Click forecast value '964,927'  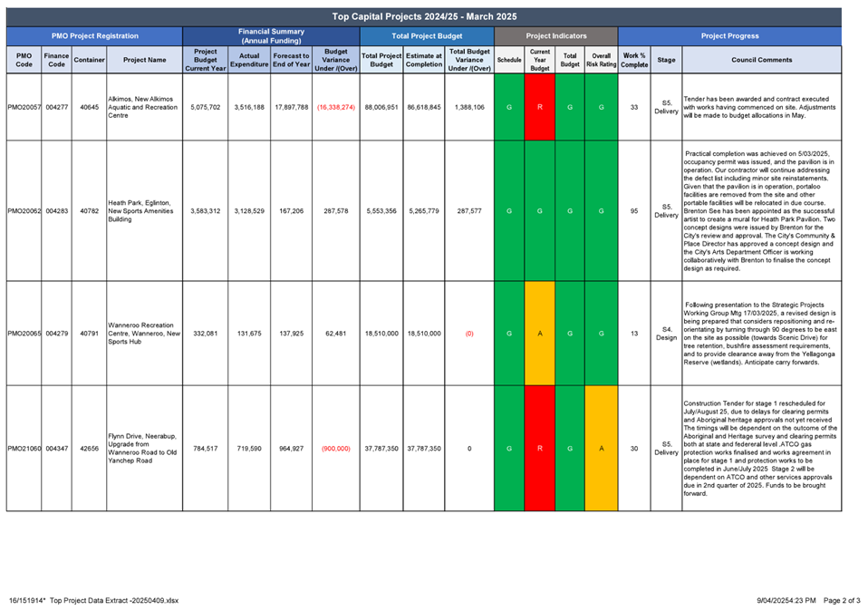292,449
